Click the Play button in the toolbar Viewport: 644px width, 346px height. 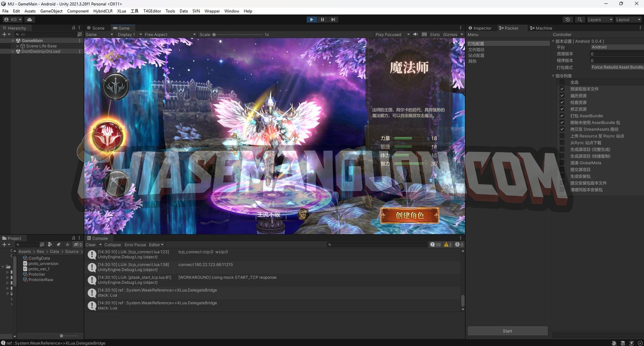[x=312, y=19]
